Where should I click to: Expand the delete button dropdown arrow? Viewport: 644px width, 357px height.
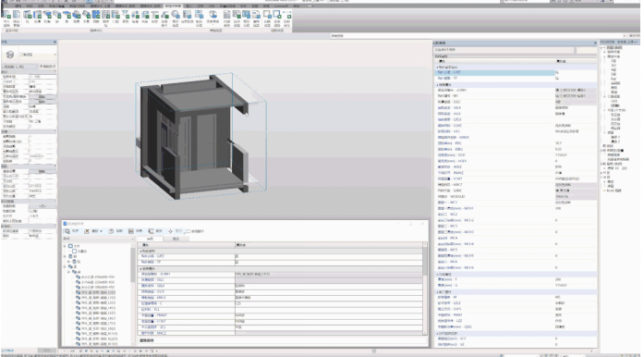101,231
